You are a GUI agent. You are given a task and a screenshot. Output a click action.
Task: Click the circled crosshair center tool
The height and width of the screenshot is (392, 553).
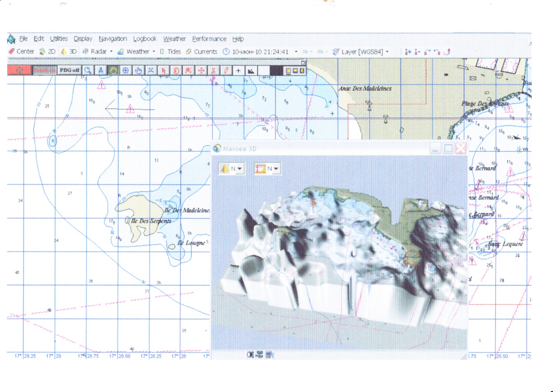126,71
